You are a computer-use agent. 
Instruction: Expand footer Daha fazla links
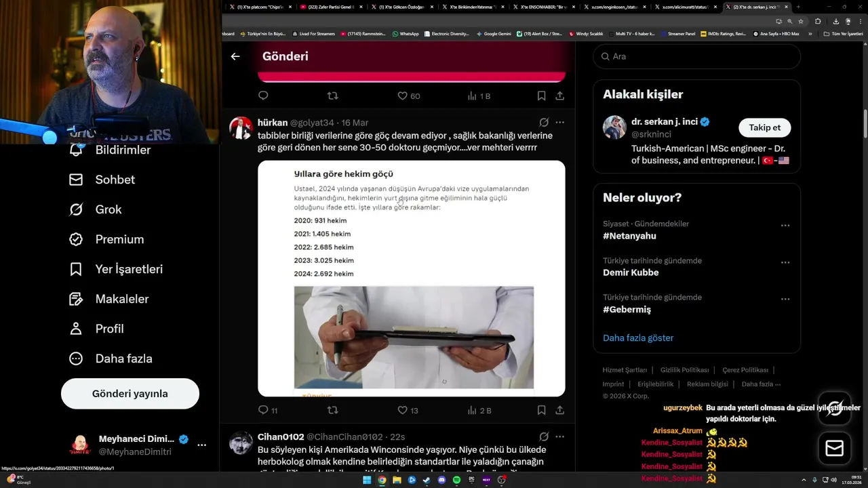point(761,384)
